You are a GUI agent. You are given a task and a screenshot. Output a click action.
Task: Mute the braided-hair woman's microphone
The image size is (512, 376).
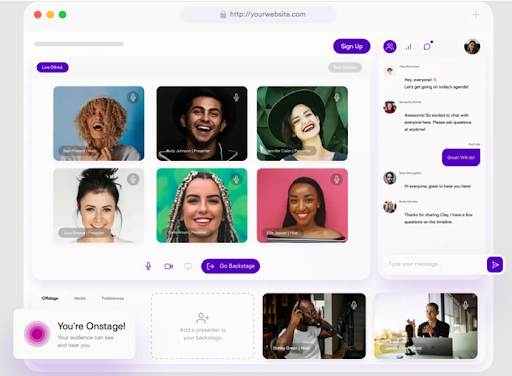pos(236,179)
